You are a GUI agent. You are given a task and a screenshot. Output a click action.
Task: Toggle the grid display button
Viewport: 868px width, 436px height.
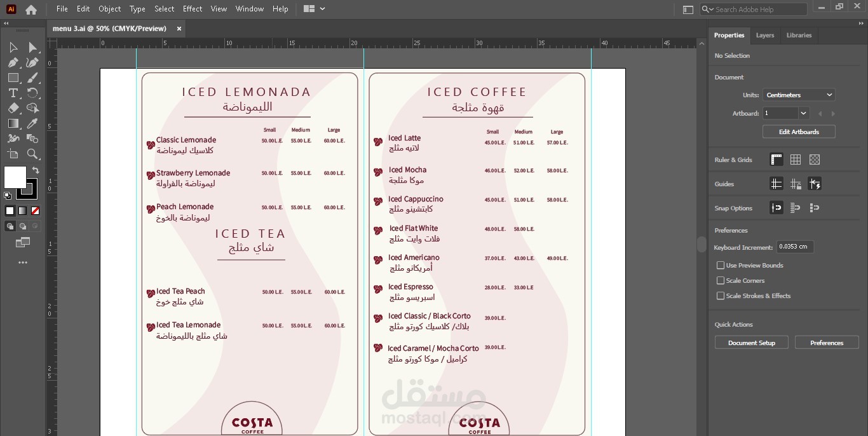click(796, 160)
